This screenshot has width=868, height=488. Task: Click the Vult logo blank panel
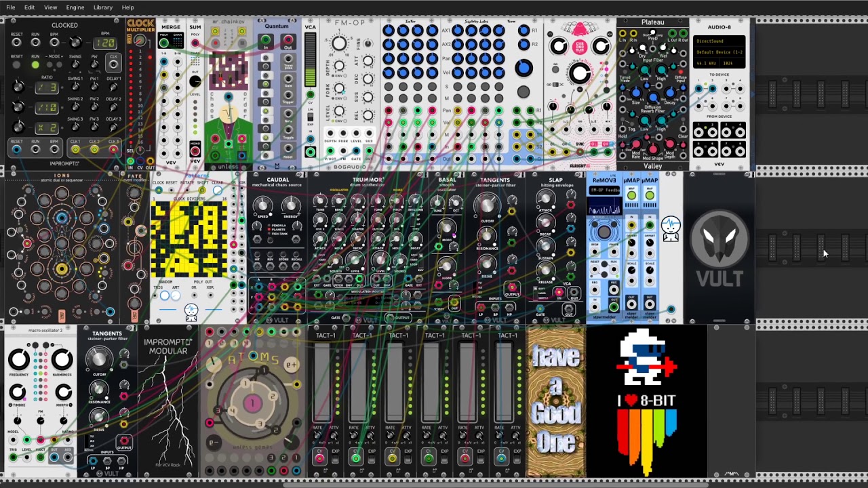point(719,248)
